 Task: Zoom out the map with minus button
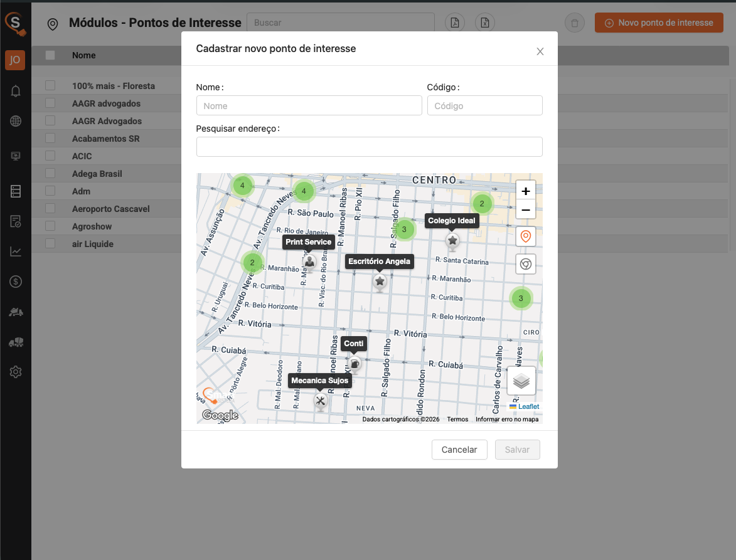point(526,209)
